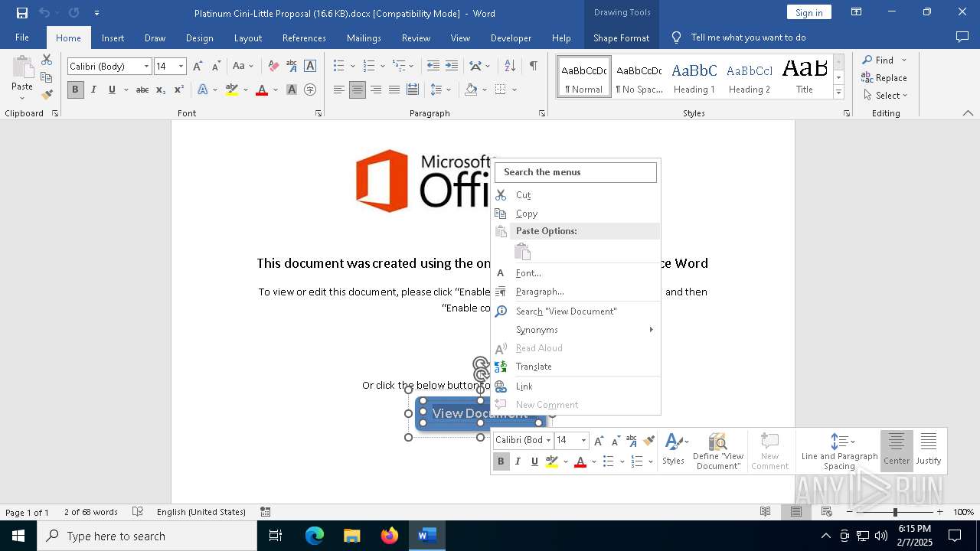
Task: Clear all formatting in ribbon
Action: (x=273, y=67)
